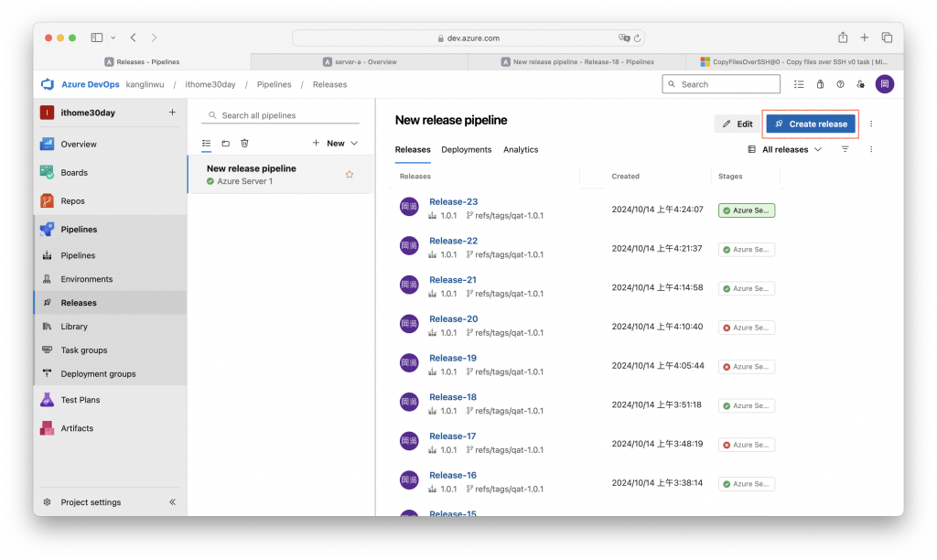Open the marketplace bag icon
This screenshot has width=937, height=560.
click(820, 84)
